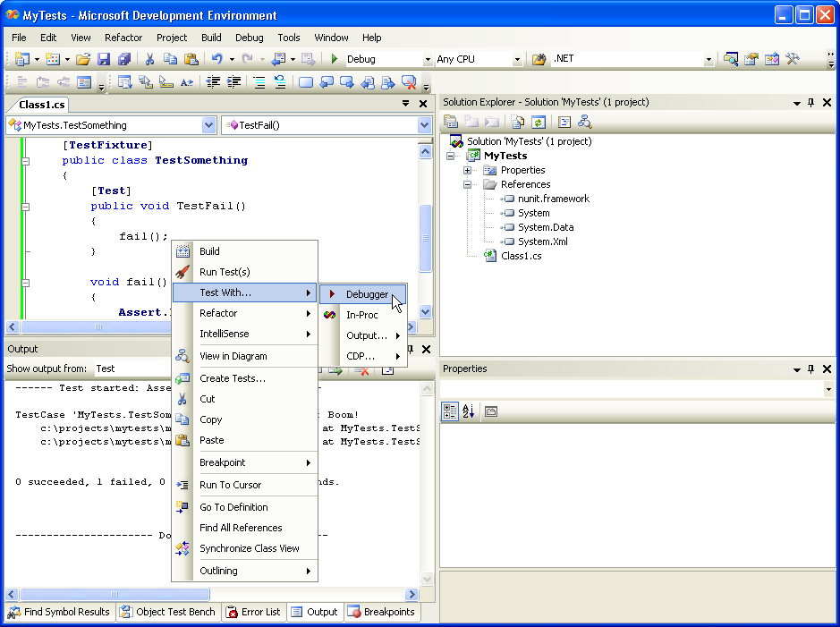
Task: Click the Paste clipboard icon in toolbar
Action: (191, 59)
